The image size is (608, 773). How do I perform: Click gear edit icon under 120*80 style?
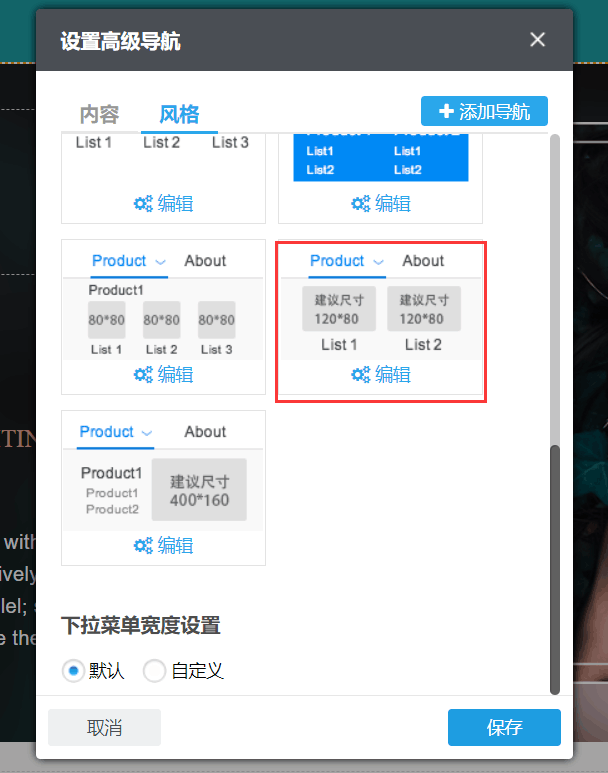click(361, 375)
